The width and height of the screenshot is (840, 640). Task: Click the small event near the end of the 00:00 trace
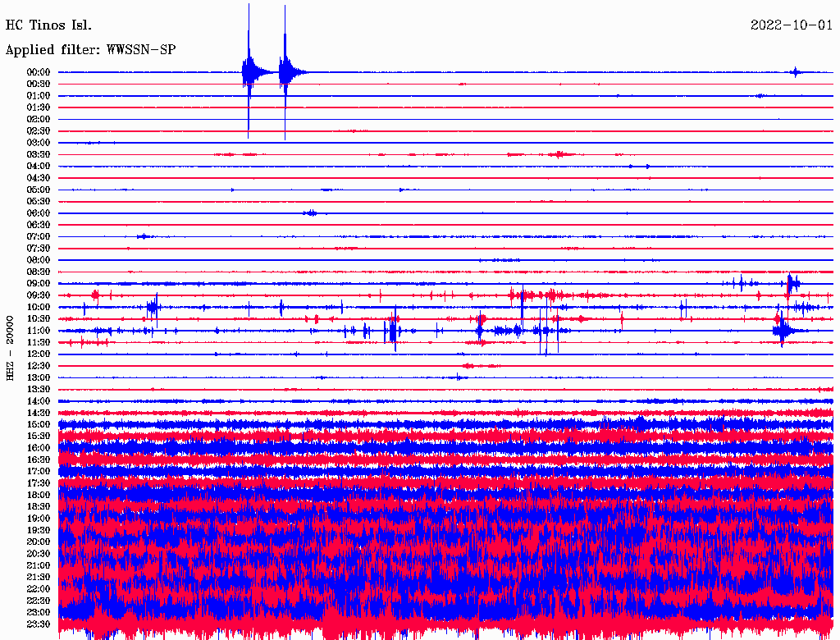pos(796,72)
